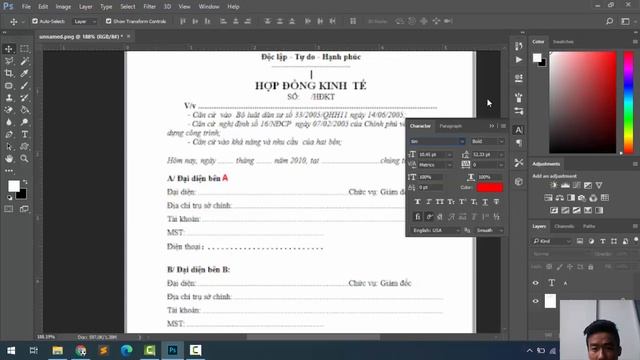Select the Magic Wand tool
This screenshot has width=640, height=360.
point(24,61)
